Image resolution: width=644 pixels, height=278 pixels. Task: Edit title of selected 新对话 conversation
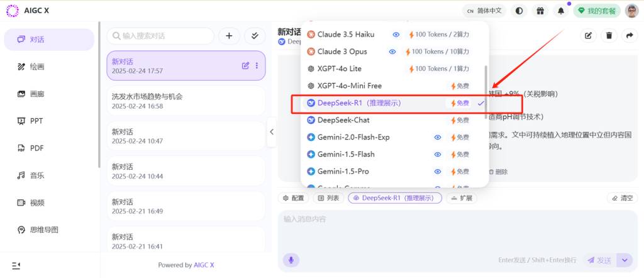click(246, 65)
